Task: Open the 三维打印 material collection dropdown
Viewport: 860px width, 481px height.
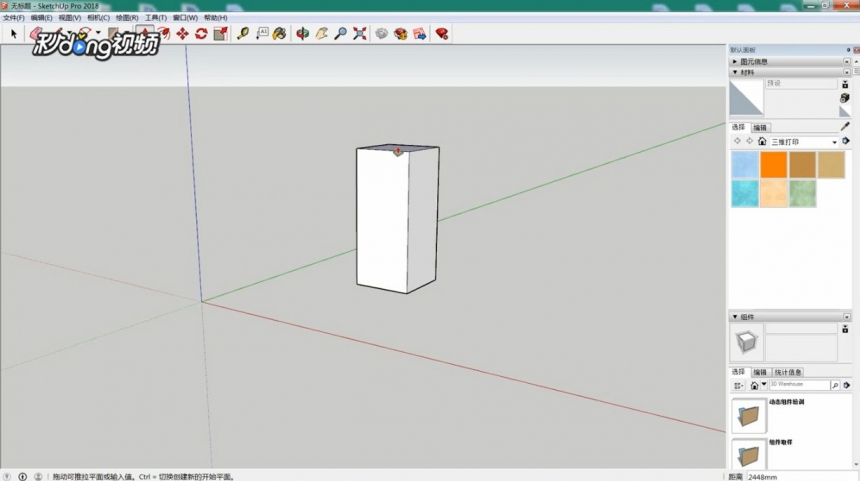Action: 804,142
